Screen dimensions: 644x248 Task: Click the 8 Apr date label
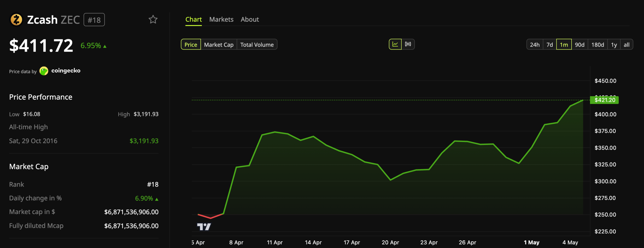tap(236, 242)
